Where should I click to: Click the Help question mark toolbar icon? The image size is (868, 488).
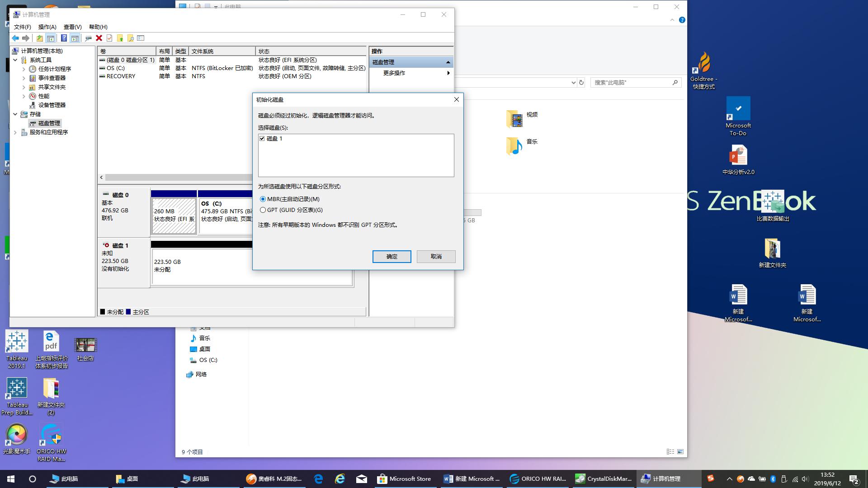pos(64,38)
